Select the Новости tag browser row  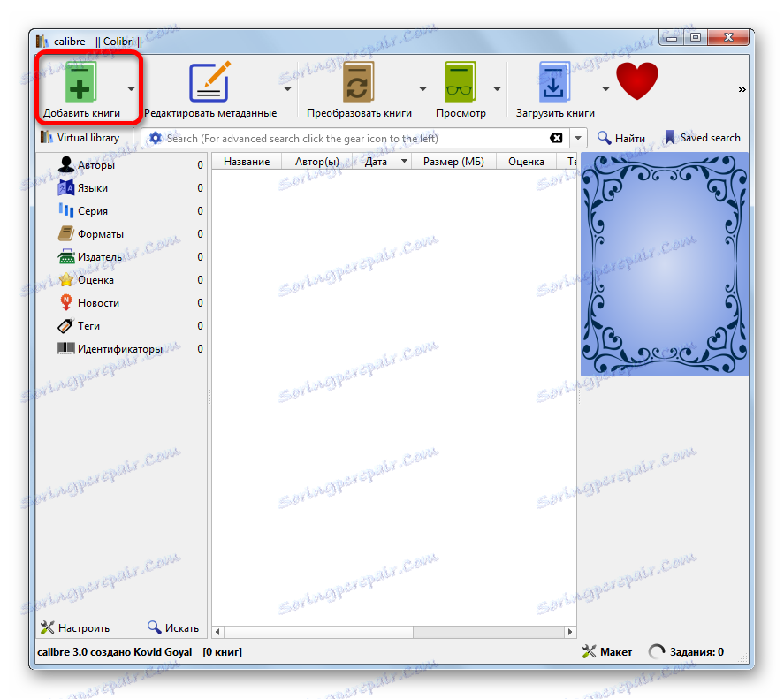[121, 302]
